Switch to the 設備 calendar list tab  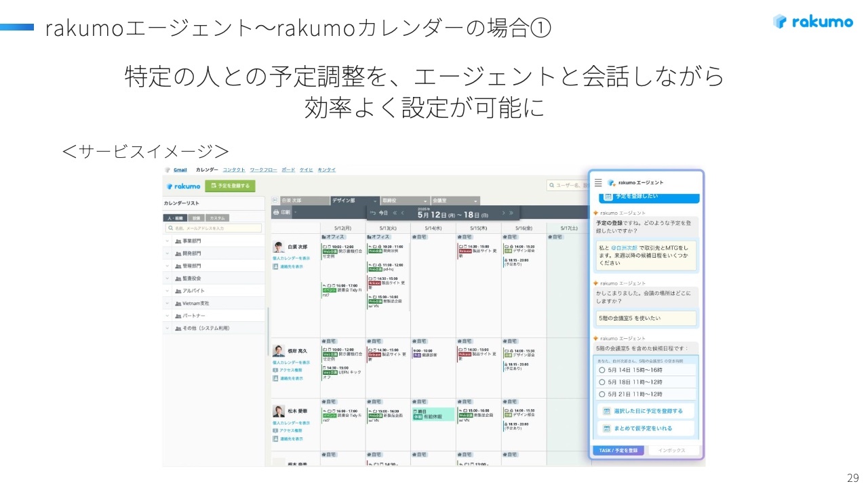point(196,218)
